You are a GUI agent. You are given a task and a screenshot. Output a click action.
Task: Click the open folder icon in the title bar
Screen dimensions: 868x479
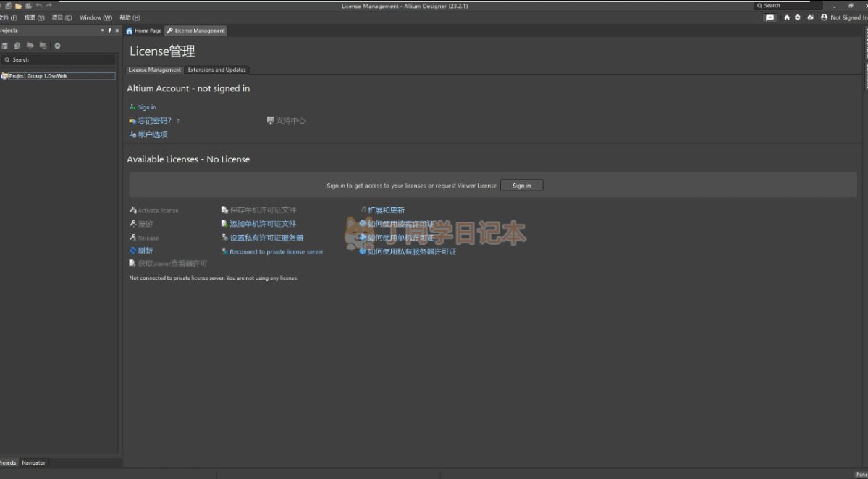18,6
